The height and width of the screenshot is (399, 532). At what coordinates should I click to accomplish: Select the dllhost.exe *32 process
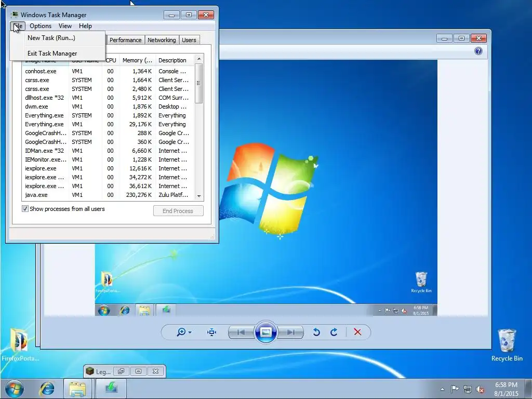tap(109, 98)
